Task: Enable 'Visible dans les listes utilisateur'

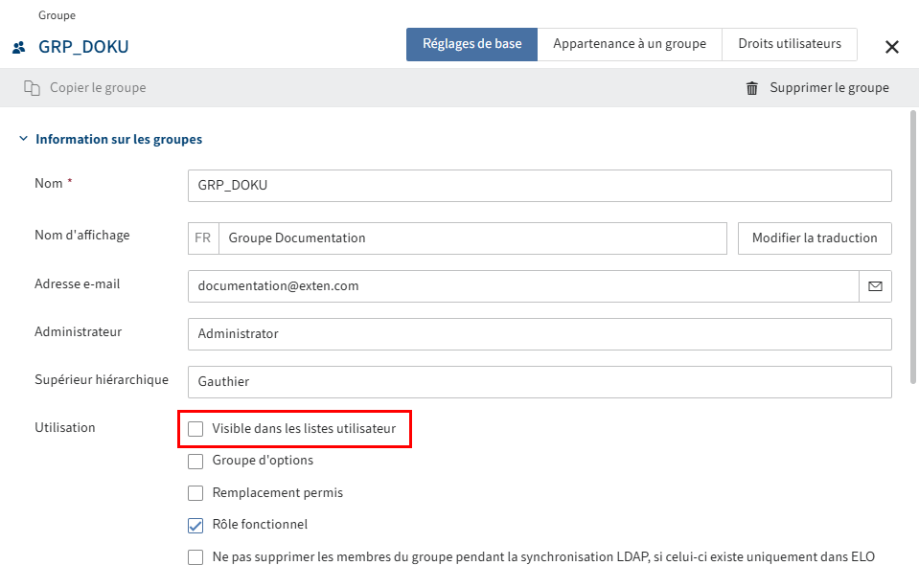Action: tap(195, 430)
